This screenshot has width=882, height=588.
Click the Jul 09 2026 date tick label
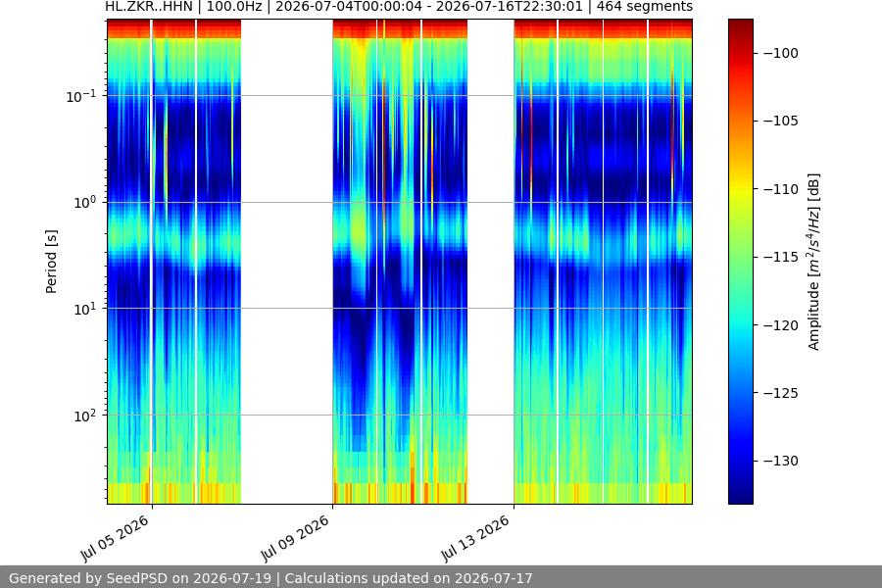pos(296,537)
